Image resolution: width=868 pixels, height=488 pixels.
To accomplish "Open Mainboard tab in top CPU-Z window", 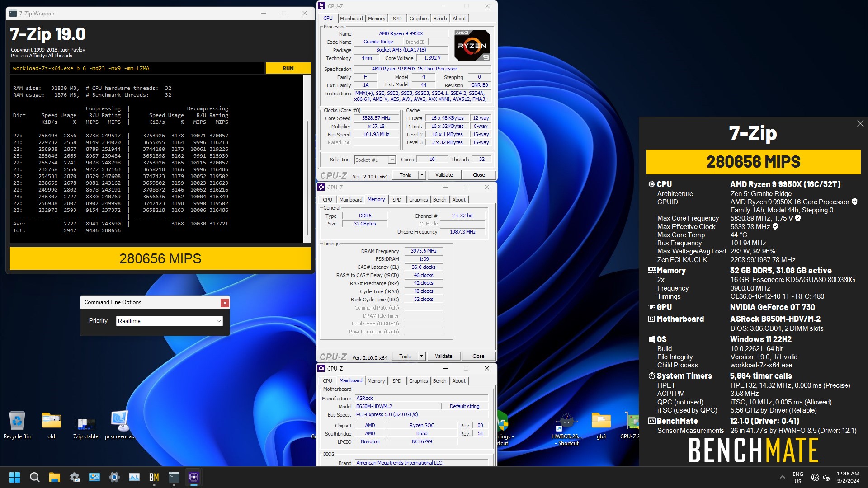I will pos(351,19).
